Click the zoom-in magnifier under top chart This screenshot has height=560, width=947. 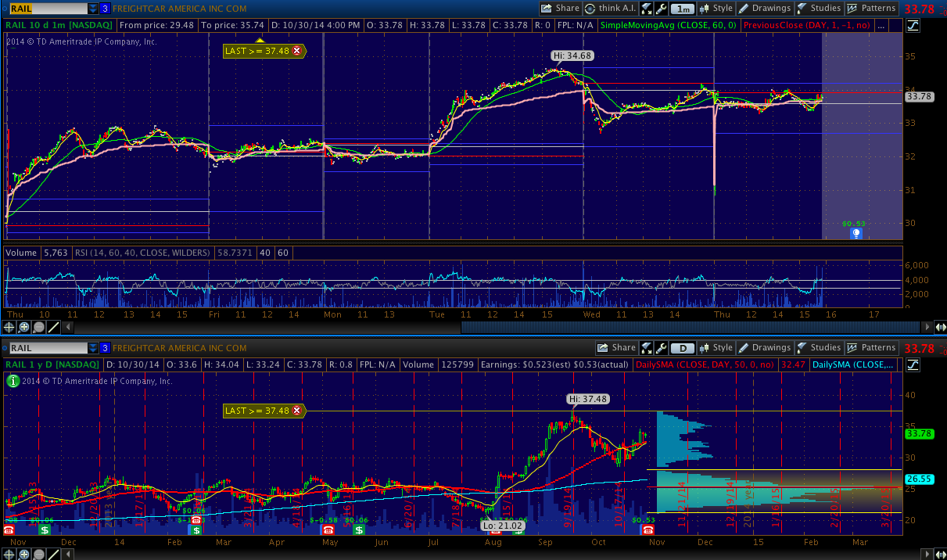(x=24, y=327)
